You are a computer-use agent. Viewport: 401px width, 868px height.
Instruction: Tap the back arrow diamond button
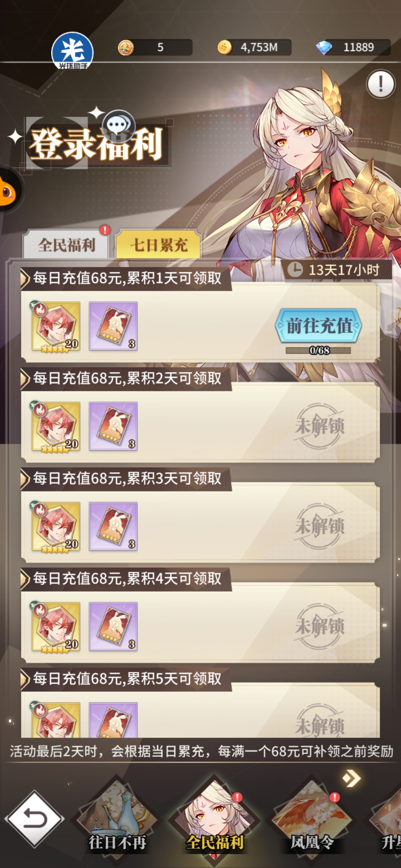click(x=34, y=819)
